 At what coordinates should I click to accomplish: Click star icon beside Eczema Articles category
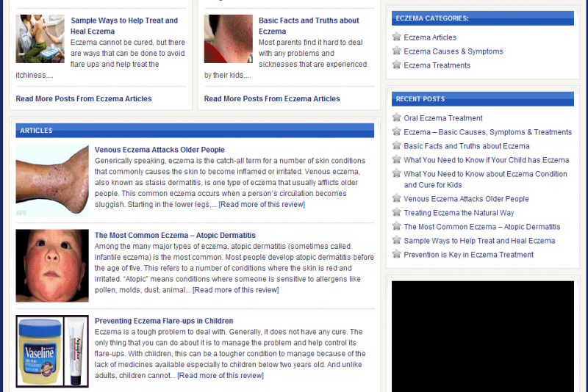(x=396, y=37)
